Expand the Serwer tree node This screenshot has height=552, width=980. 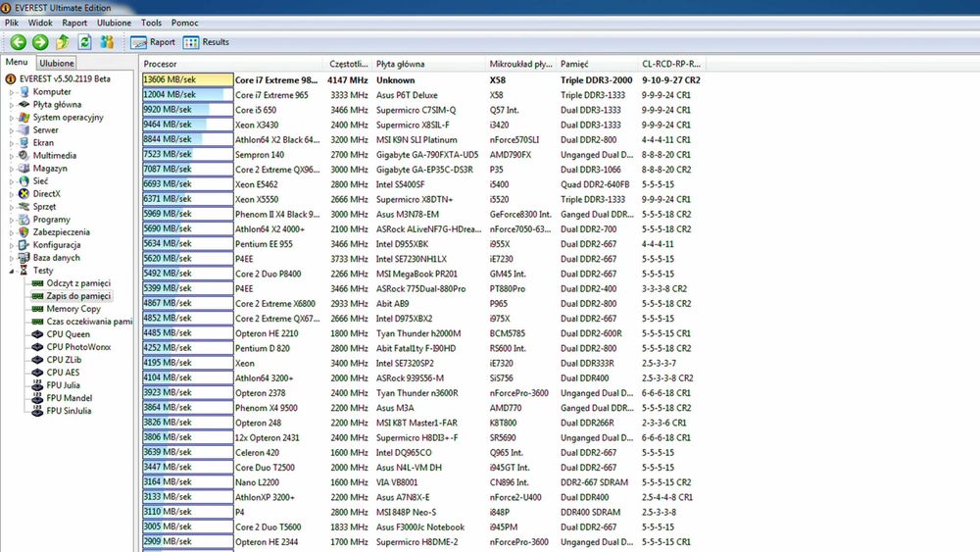[11, 130]
